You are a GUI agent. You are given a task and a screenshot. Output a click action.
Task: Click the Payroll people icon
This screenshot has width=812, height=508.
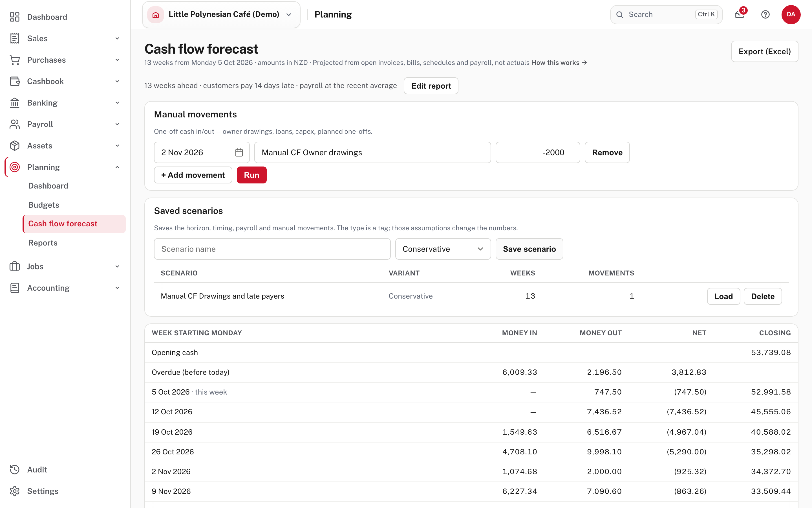click(x=14, y=124)
